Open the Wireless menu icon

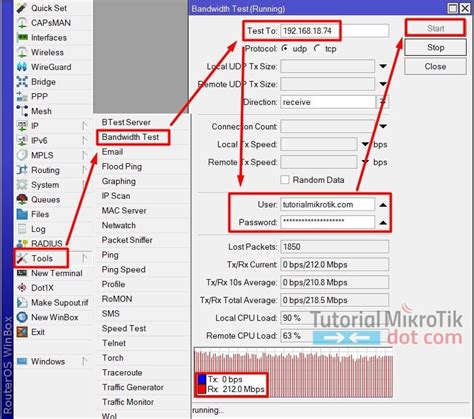click(22, 52)
